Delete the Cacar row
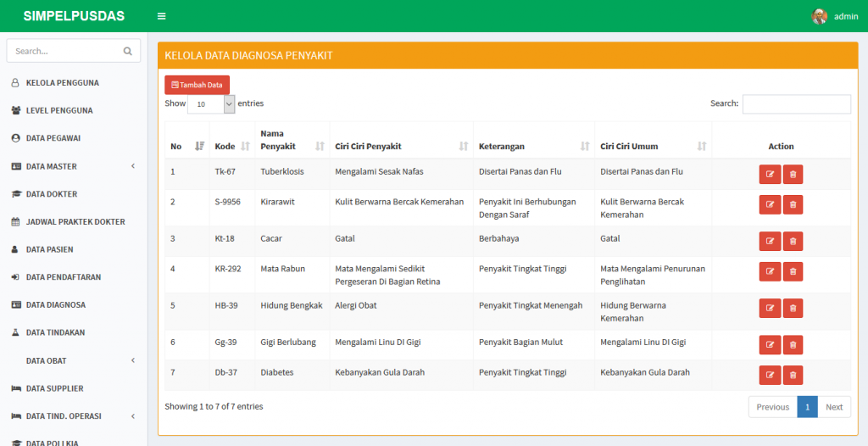The width and height of the screenshot is (868, 446). click(x=793, y=241)
